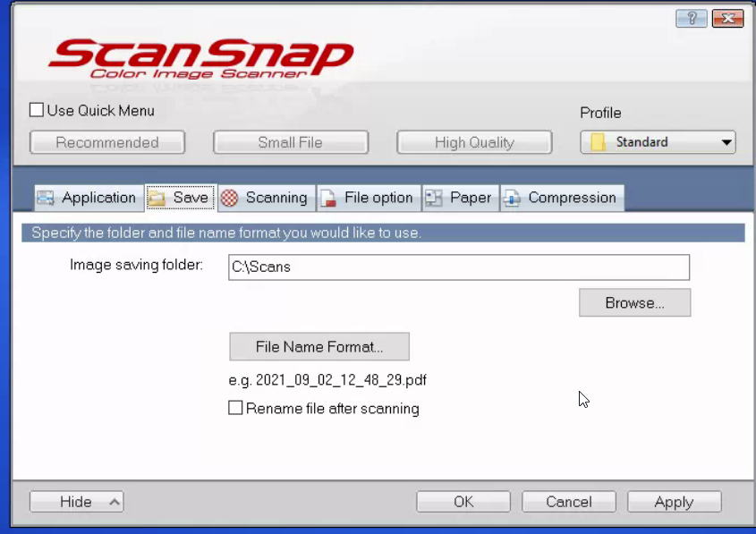Image resolution: width=756 pixels, height=534 pixels.
Task: Click the help question mark button
Action: (x=692, y=19)
